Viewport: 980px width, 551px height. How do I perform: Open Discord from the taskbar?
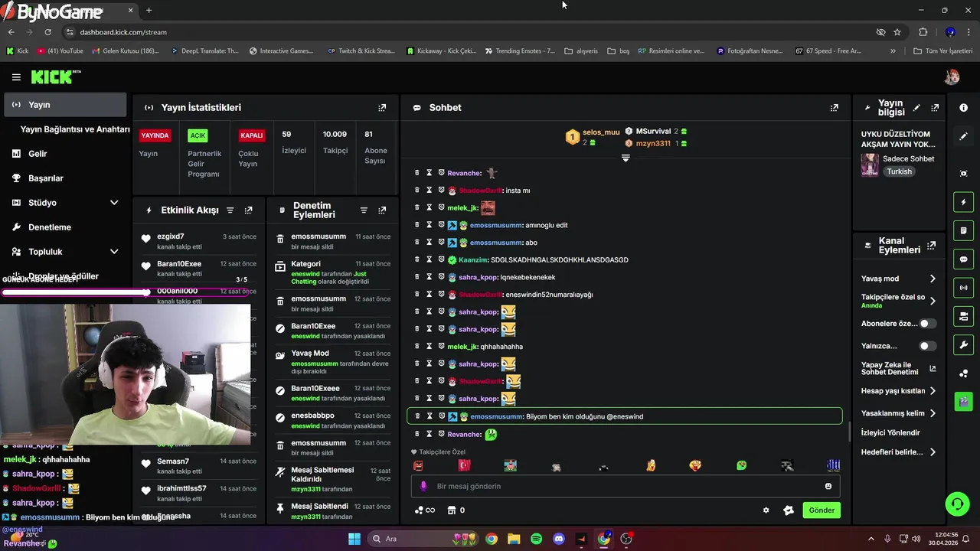click(x=559, y=539)
